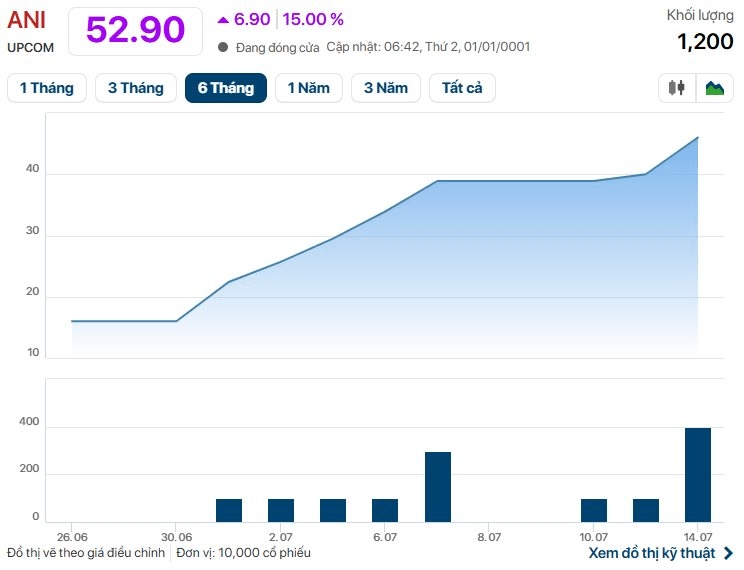Click the volume bar near 7.07
Screen dimensions: 744x570
pos(437,487)
